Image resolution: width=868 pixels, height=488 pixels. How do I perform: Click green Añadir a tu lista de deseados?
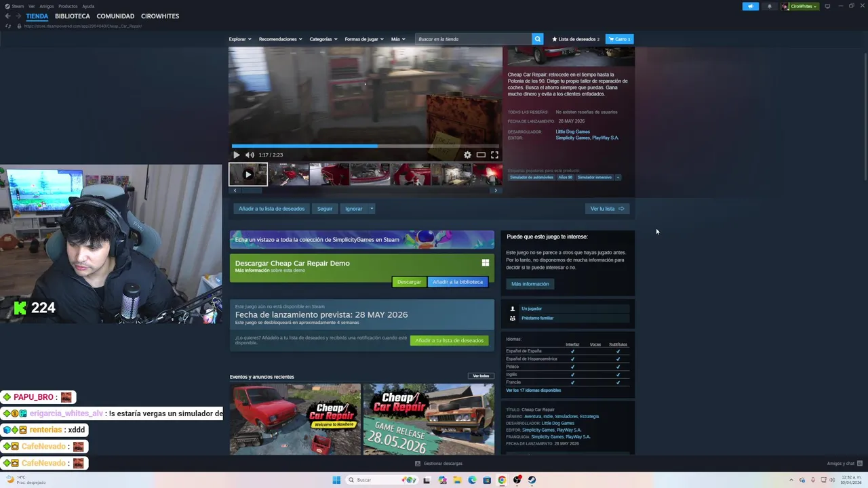(x=449, y=340)
